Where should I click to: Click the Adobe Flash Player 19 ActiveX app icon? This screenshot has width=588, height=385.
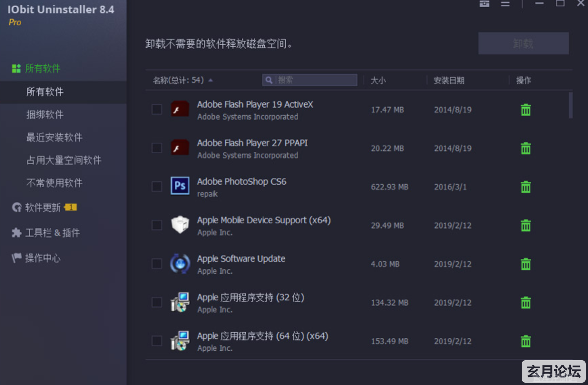pos(180,109)
